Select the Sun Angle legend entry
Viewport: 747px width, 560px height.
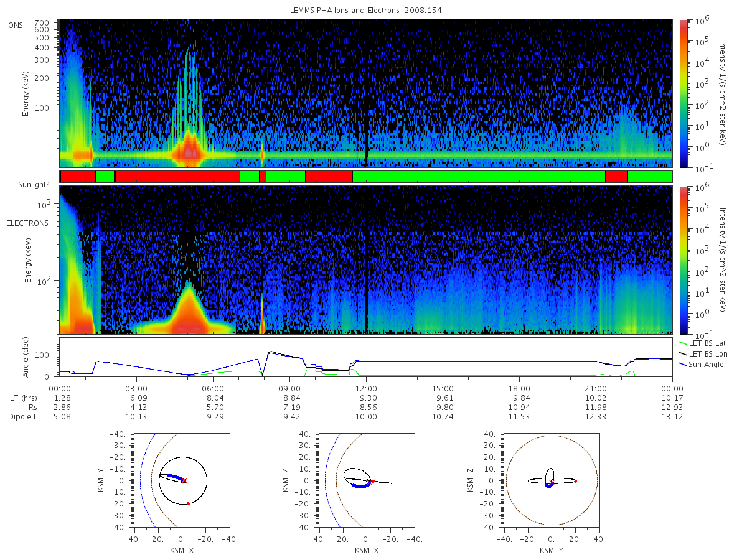(702, 364)
